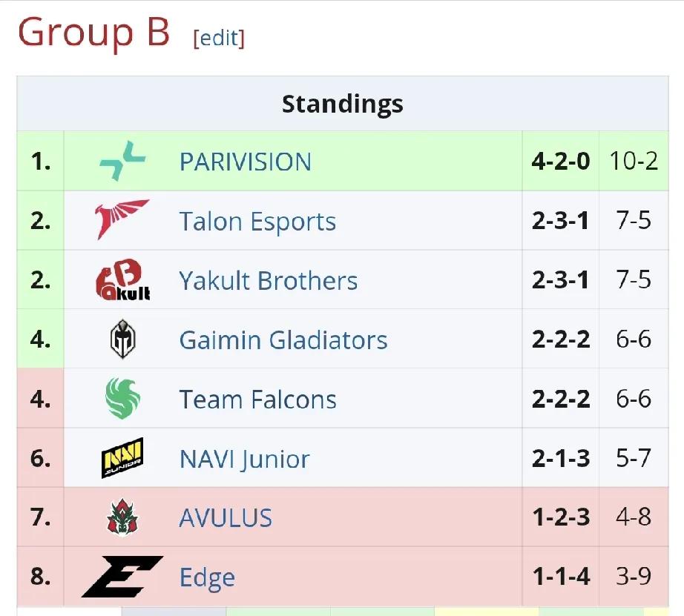Follow the Yakult Brothers team link
Screen dimensions: 684x616
coord(269,280)
